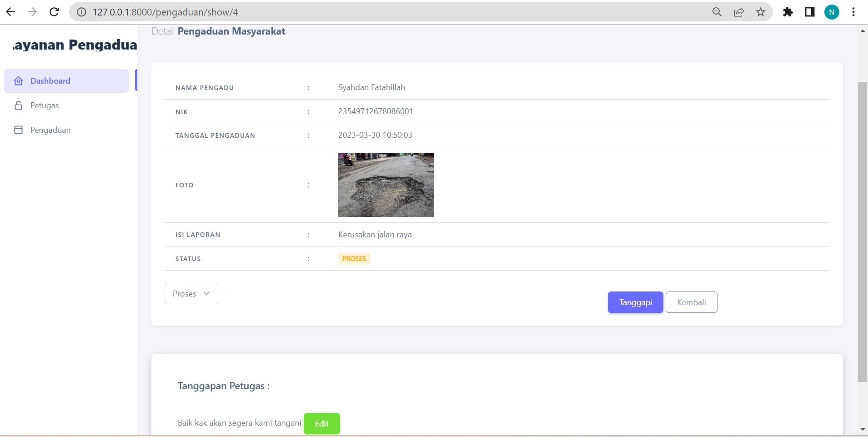Open the pothole road photo thumbnail
868x437 pixels.
tap(386, 185)
